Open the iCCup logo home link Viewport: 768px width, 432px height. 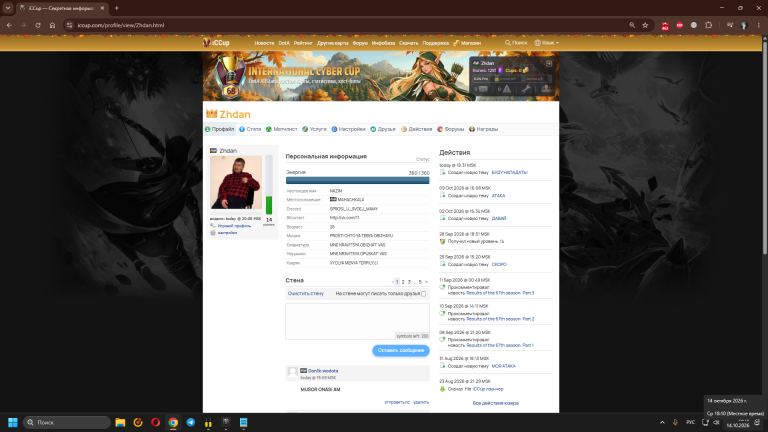(x=216, y=43)
